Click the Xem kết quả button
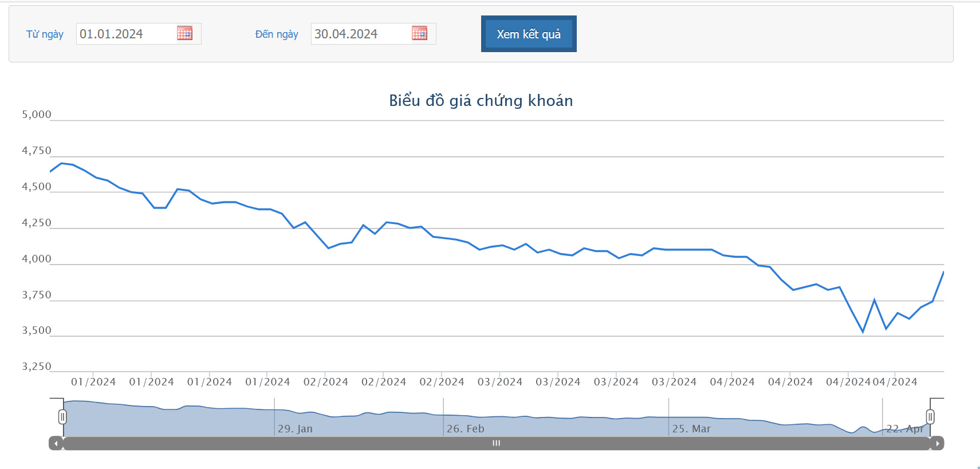Screen dimensions: 980x469 click(528, 34)
